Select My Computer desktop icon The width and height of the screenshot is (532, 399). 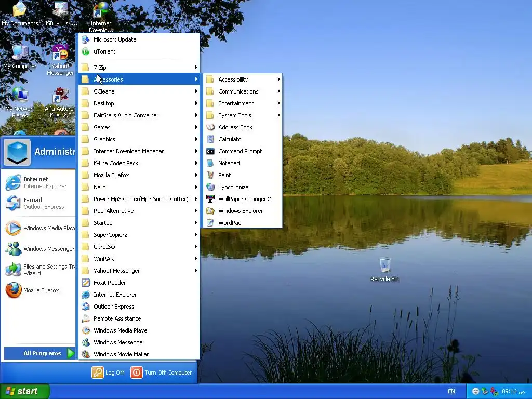click(x=20, y=56)
